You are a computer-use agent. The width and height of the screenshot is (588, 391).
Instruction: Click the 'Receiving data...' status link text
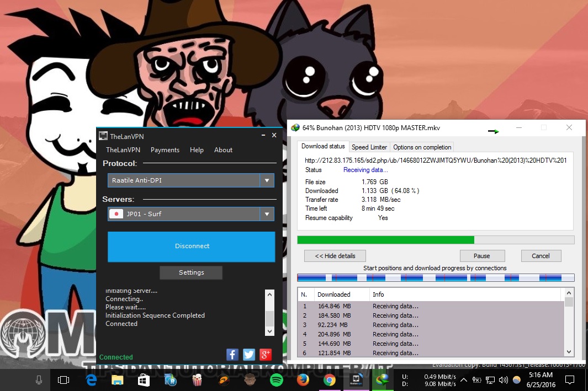[365, 170]
